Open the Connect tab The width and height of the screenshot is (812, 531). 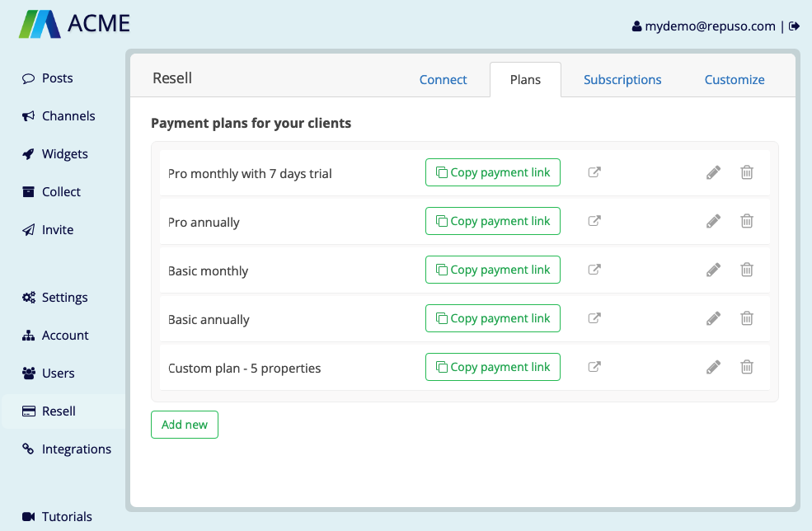pyautogui.click(x=443, y=80)
